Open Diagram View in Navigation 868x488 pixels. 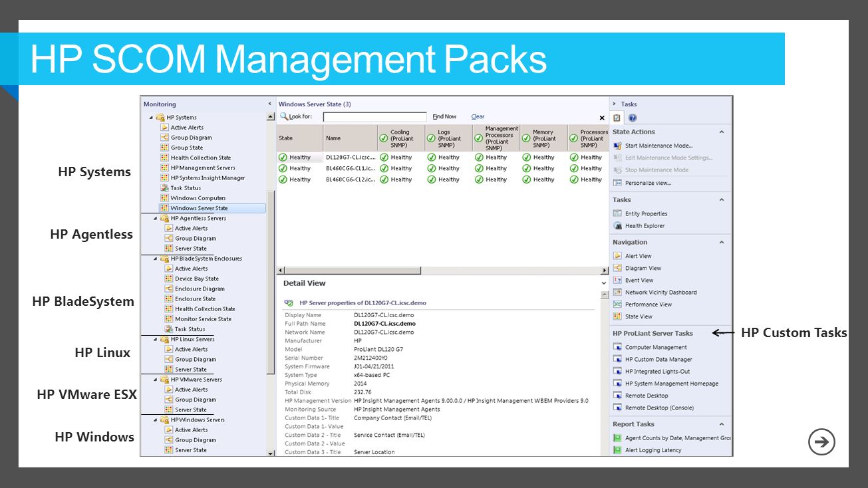(x=643, y=268)
